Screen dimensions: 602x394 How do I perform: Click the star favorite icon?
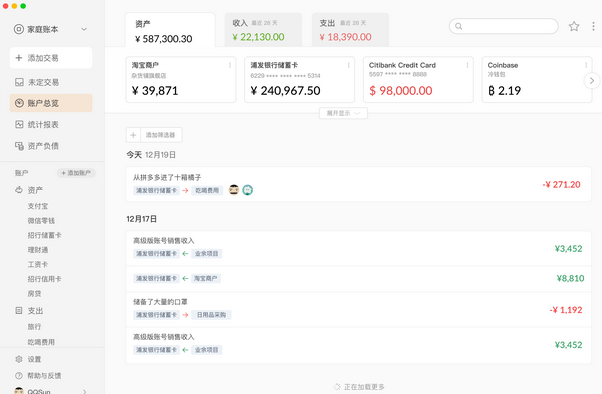tap(574, 26)
